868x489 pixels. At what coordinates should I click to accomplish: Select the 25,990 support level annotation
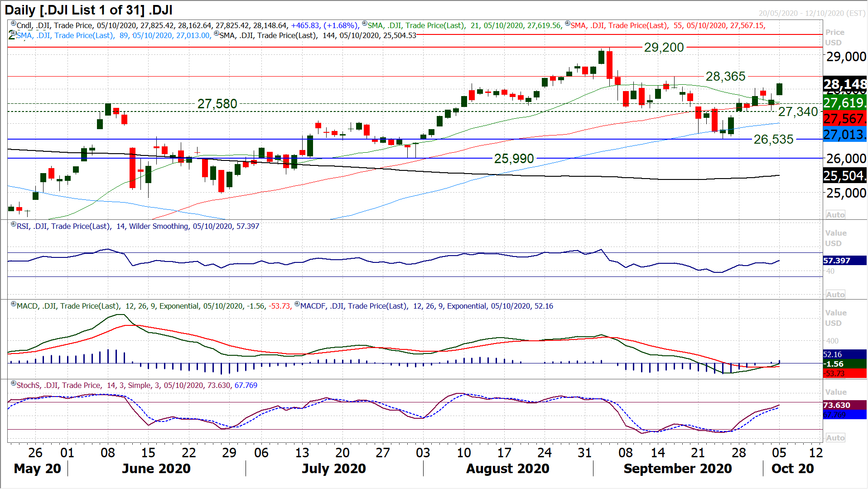point(514,159)
